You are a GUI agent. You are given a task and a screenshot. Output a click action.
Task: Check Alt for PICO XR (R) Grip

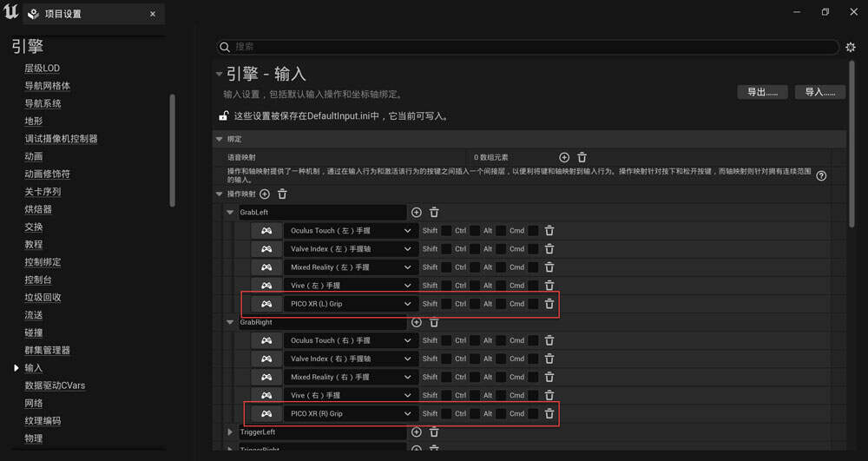501,413
